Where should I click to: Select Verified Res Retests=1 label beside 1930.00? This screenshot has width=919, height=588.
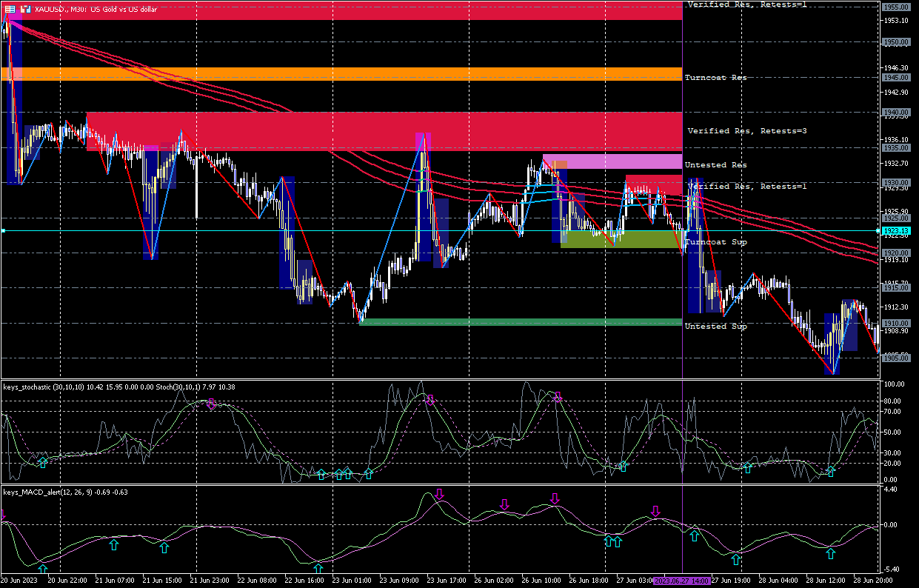click(746, 187)
